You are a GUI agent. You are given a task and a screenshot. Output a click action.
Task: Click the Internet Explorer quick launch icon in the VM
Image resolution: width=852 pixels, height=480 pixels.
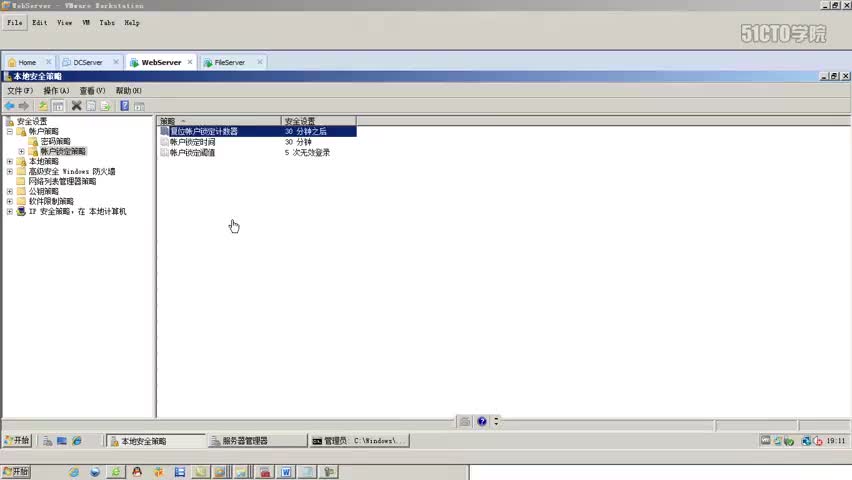point(77,441)
